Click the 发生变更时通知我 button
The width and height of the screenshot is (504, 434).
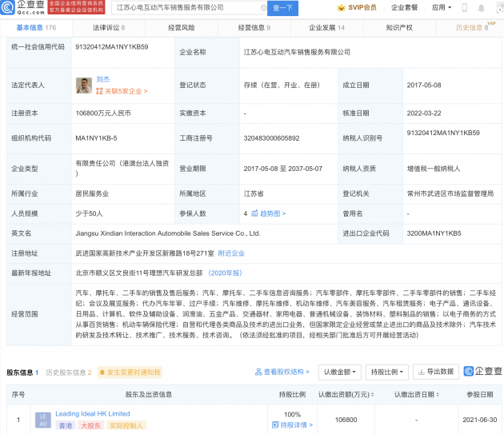(130, 372)
